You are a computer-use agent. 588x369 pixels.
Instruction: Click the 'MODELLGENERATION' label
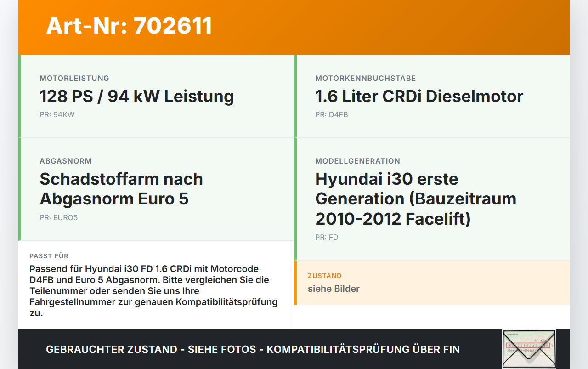coord(358,161)
